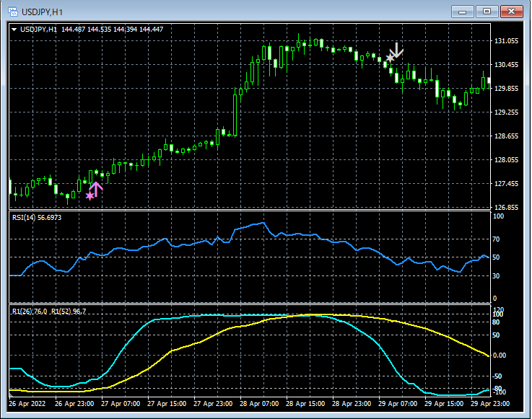Click the chart window icon in title bar

click(12, 12)
